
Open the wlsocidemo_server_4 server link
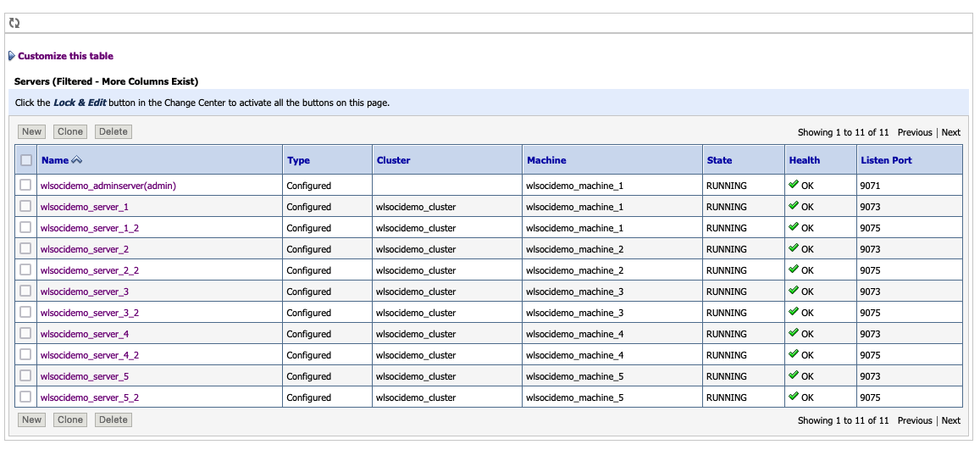click(84, 334)
